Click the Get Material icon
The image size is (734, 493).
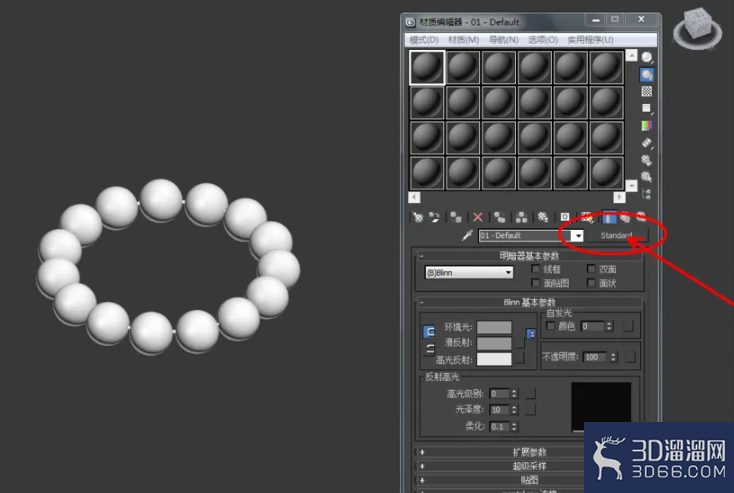(x=418, y=217)
